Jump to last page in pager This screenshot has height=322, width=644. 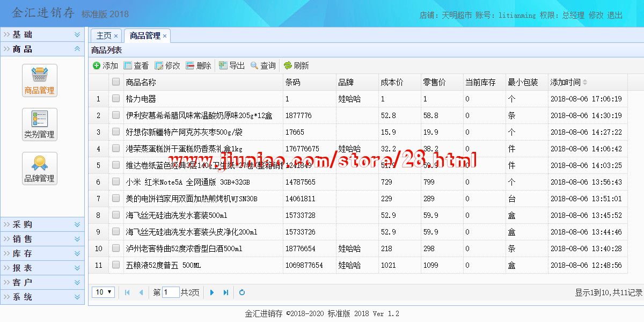click(226, 292)
